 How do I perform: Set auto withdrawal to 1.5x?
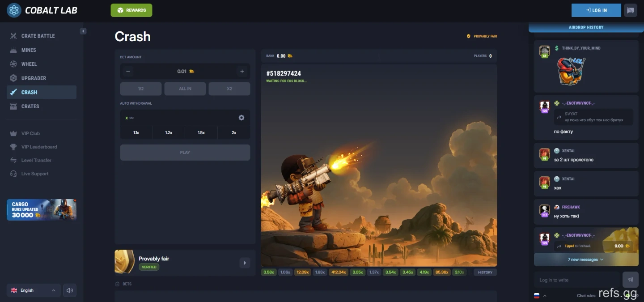[x=201, y=132]
